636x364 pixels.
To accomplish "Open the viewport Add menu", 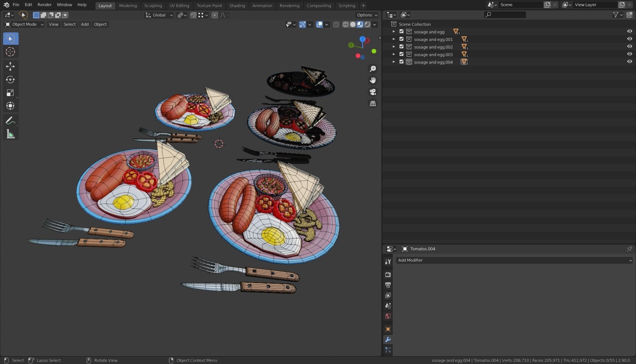I will tap(85, 24).
